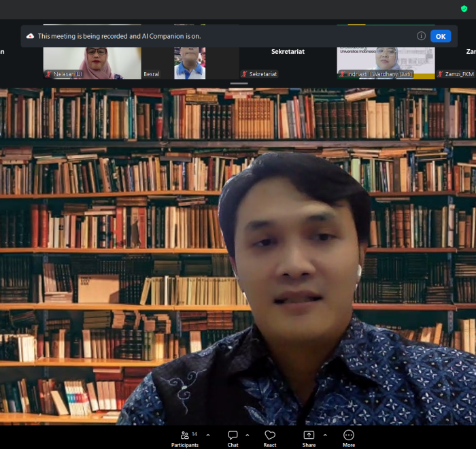476x449 pixels.
Task: Select the Zamzi_FKM participant tile
Action: point(456,63)
